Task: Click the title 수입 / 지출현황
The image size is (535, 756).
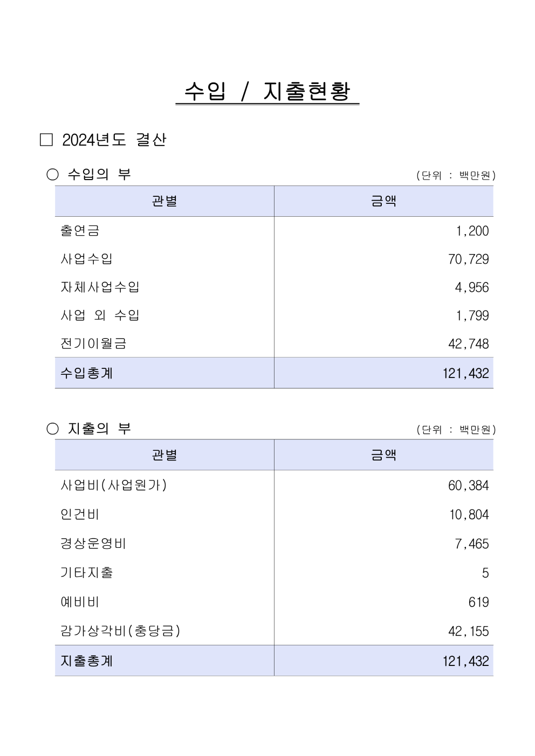Action: click(x=267, y=91)
